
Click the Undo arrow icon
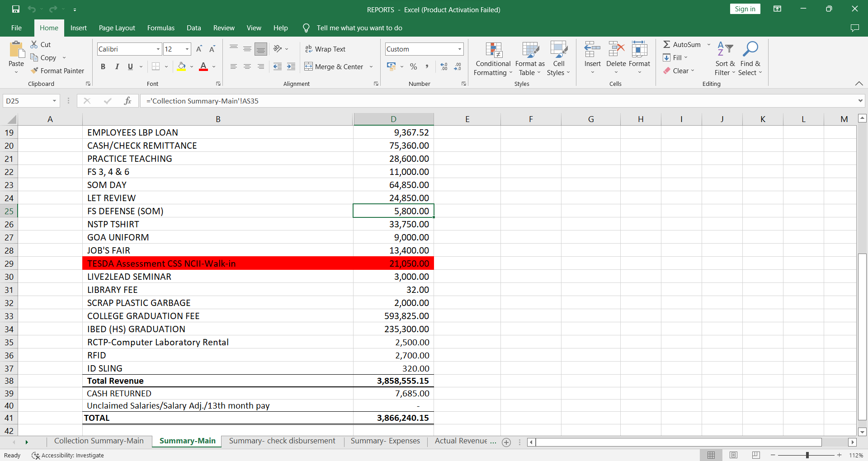click(31, 9)
